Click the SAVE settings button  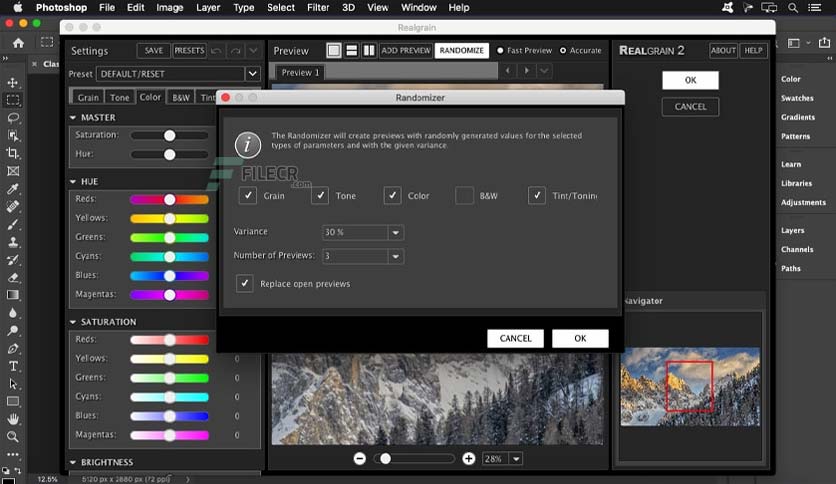pos(154,51)
